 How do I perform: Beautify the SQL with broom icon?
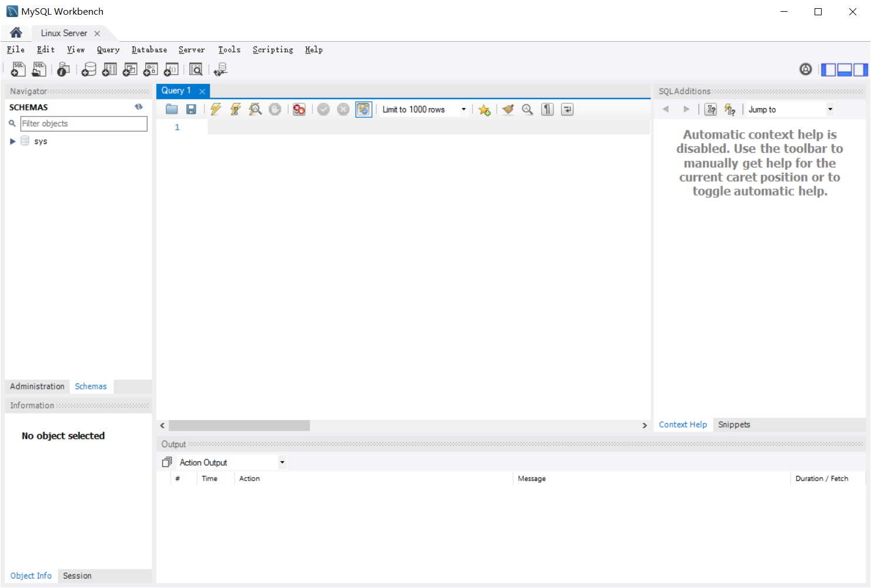[x=508, y=109]
